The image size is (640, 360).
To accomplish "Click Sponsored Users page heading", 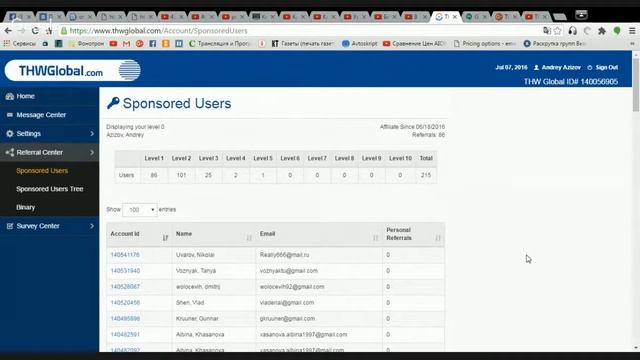I will (177, 103).
